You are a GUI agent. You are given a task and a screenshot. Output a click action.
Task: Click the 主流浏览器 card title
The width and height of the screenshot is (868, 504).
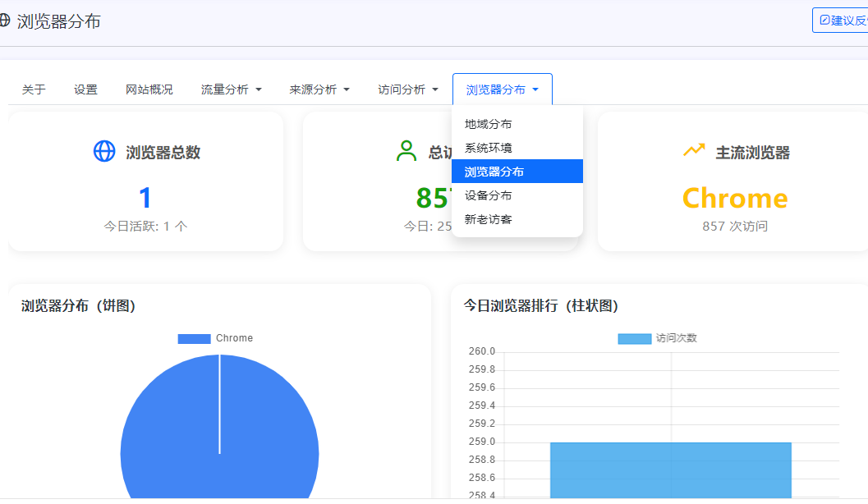click(x=752, y=152)
